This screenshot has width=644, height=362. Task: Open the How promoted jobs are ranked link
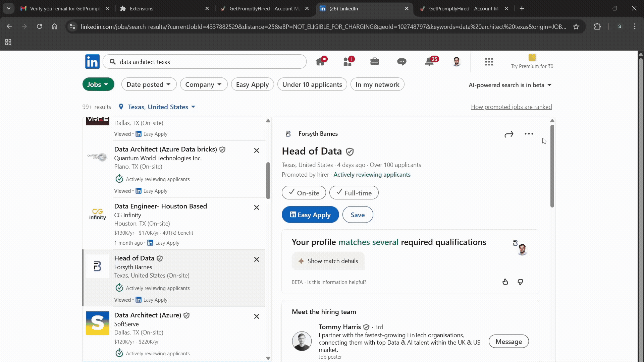pyautogui.click(x=511, y=107)
